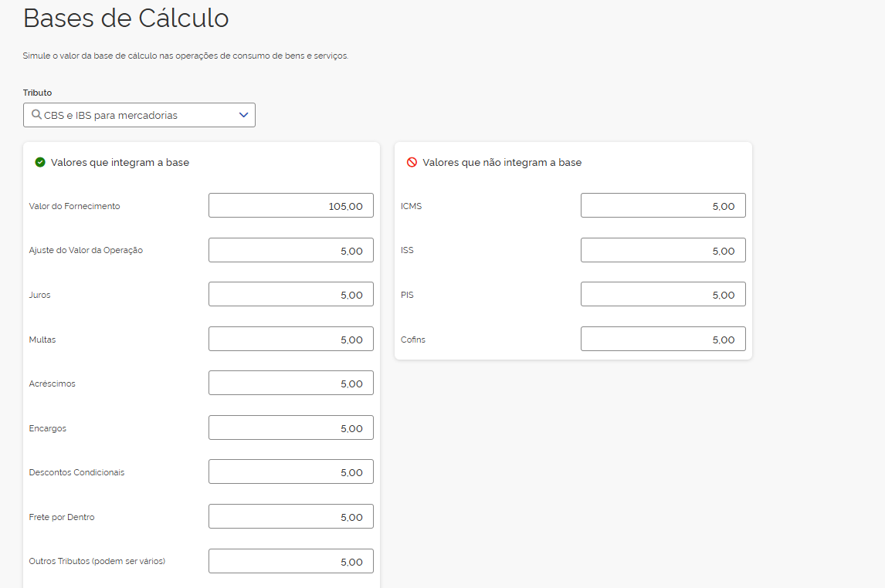885x588 pixels.
Task: Click the Outros Tributos value field
Action: pos(290,561)
